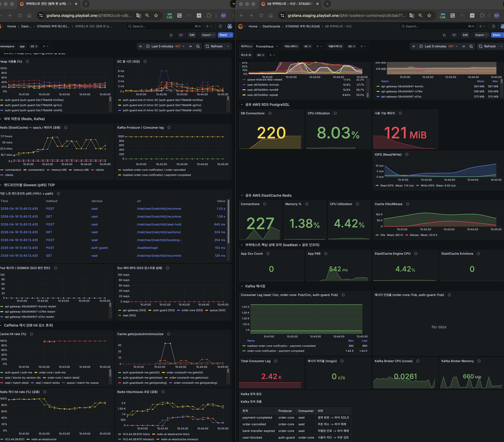Toggle seat [503] series in 5xx legend
The height and width of the screenshot is (442, 504).
[129, 316]
